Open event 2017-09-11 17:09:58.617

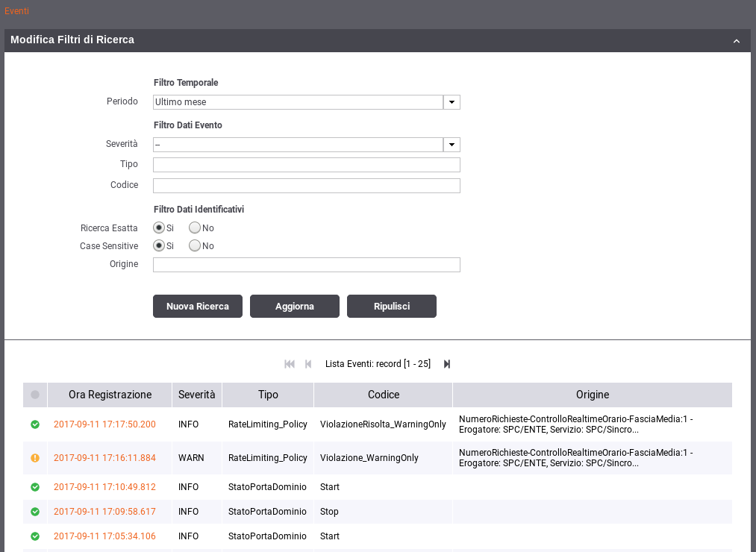pos(104,512)
